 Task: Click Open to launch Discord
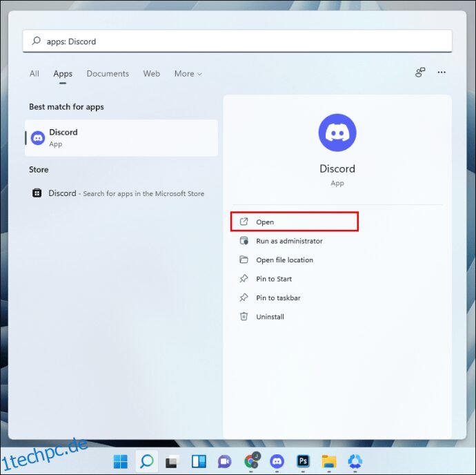point(295,222)
